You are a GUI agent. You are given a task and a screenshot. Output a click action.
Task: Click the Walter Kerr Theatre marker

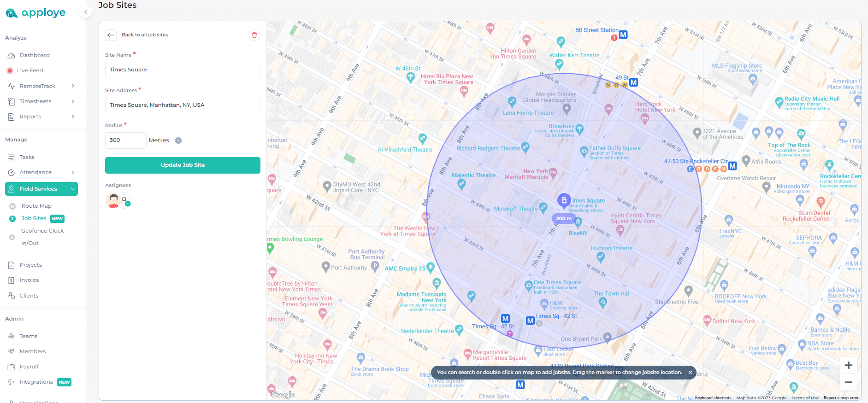click(559, 64)
